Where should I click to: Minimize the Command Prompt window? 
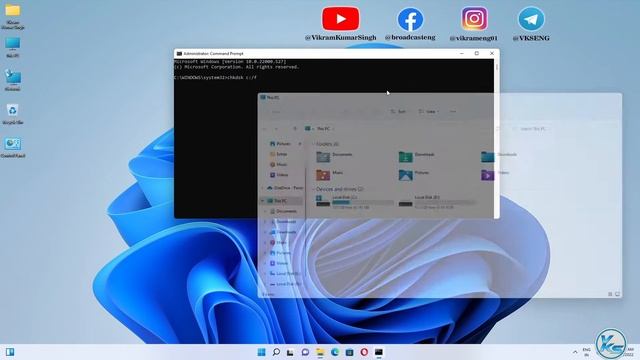[x=462, y=53]
